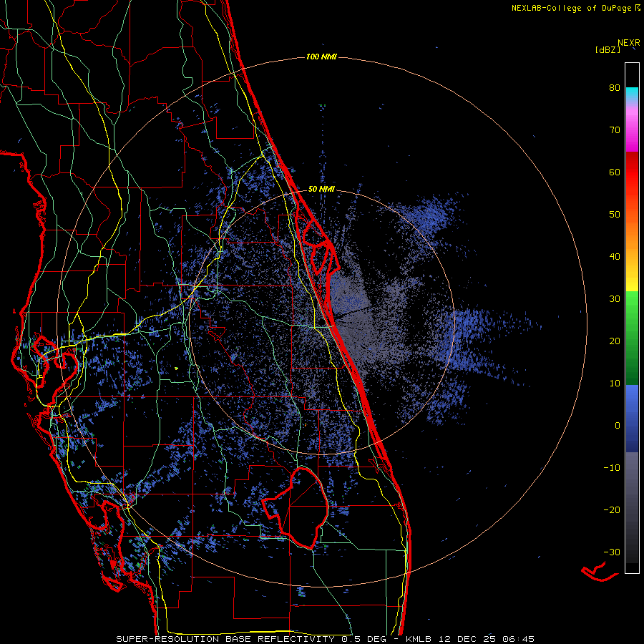Click the 50 value on dBZ scale
This screenshot has width=644, height=644.
(615, 215)
